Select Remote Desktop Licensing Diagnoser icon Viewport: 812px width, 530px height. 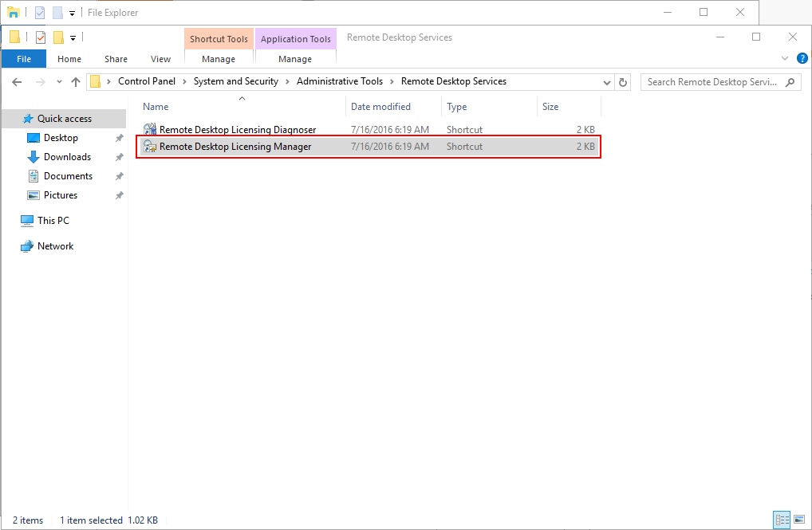tap(150, 129)
